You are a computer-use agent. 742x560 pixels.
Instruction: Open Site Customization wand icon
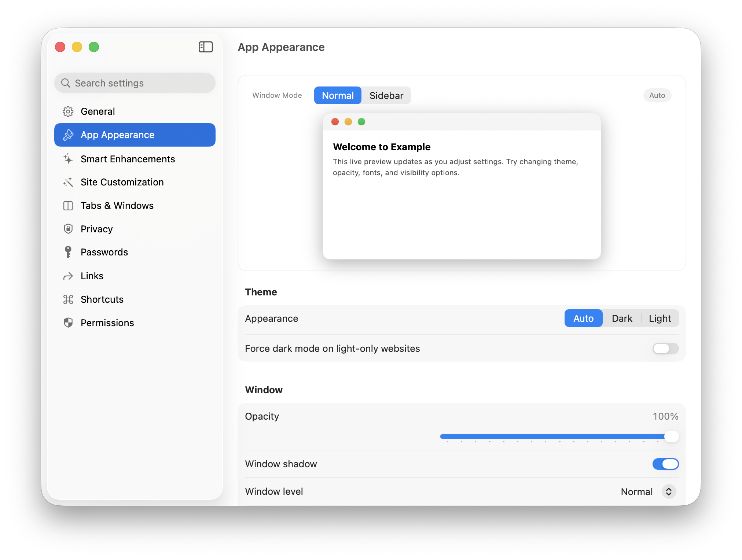68,182
